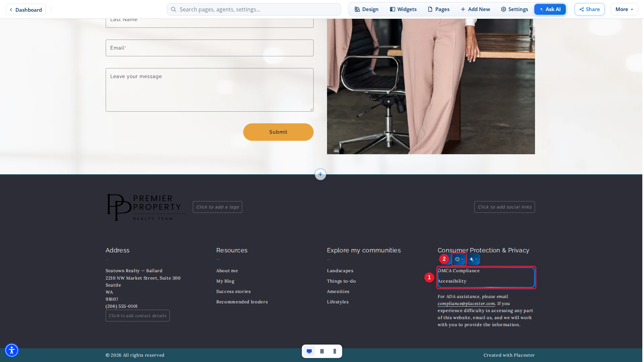Image resolution: width=644 pixels, height=362 pixels.
Task: Share the website
Action: [x=590, y=9]
